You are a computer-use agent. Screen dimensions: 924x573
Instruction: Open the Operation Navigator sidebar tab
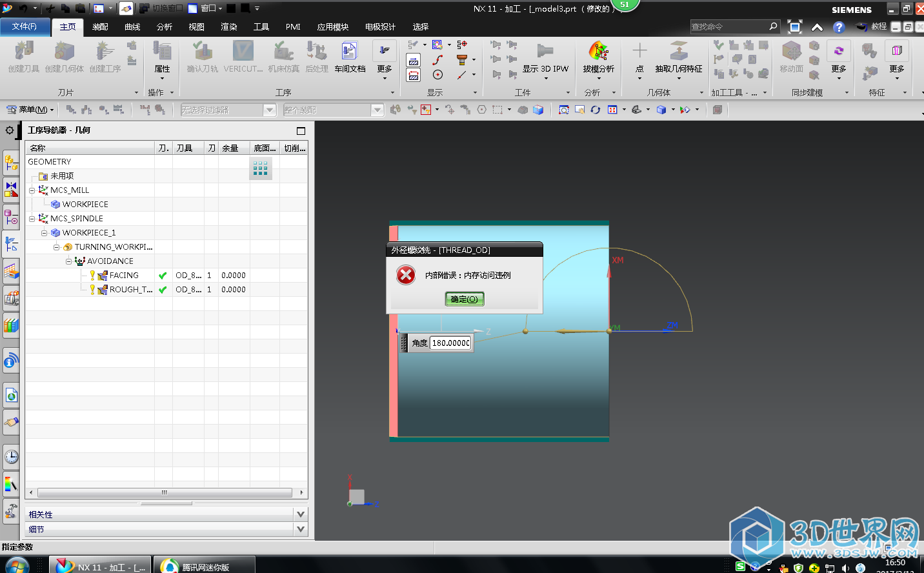point(11,244)
